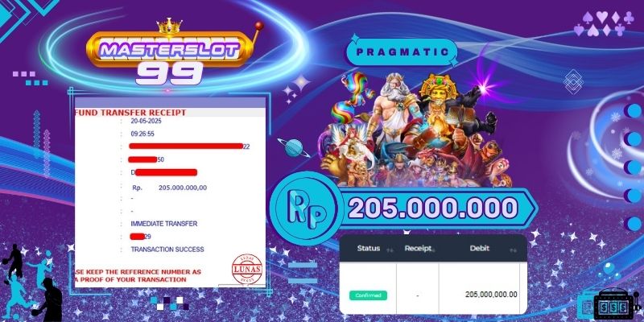Click the Pragmatic label badge

402,52
